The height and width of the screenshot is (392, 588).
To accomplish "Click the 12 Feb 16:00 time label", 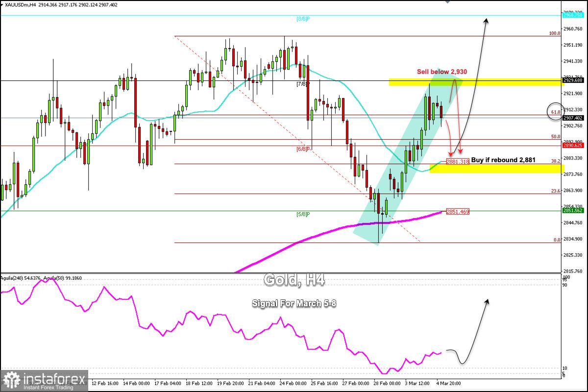I will click(106, 383).
